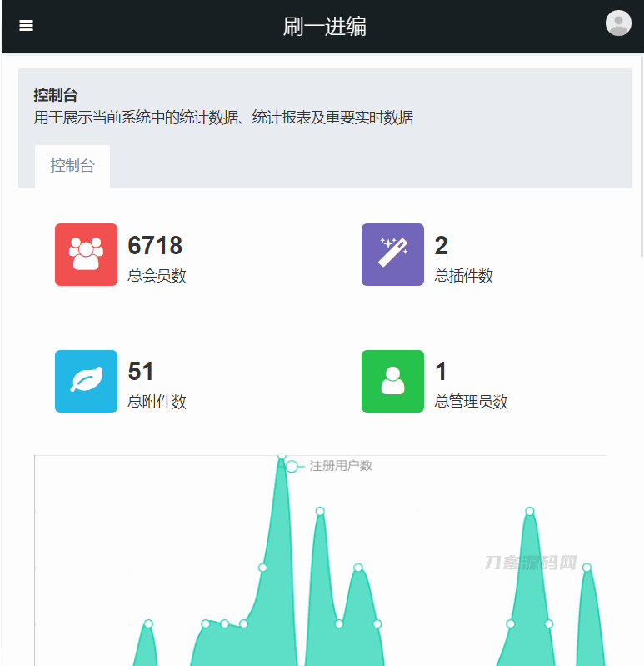Open the 总插件数 label
This screenshot has height=666, width=644.
(463, 276)
